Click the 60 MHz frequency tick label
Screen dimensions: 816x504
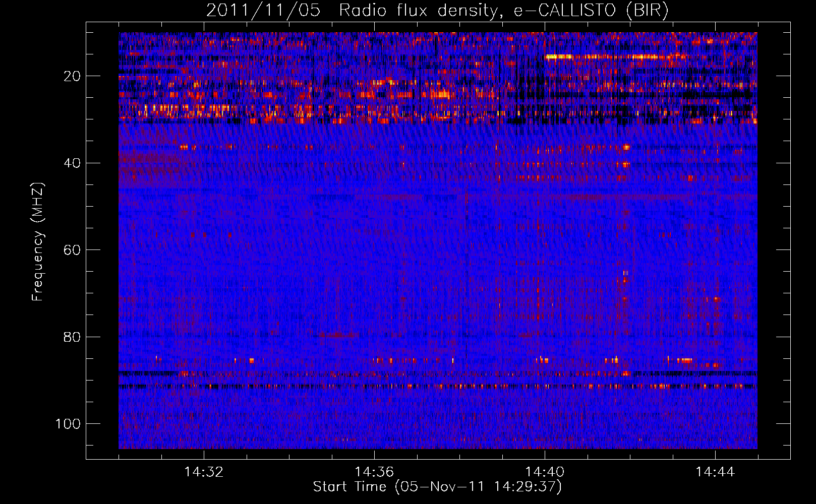pos(73,250)
